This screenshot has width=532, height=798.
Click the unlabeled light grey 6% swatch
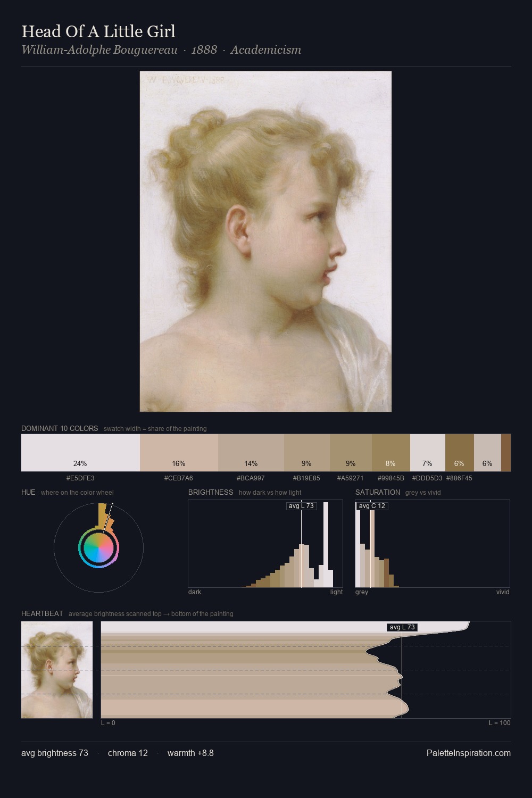(487, 453)
